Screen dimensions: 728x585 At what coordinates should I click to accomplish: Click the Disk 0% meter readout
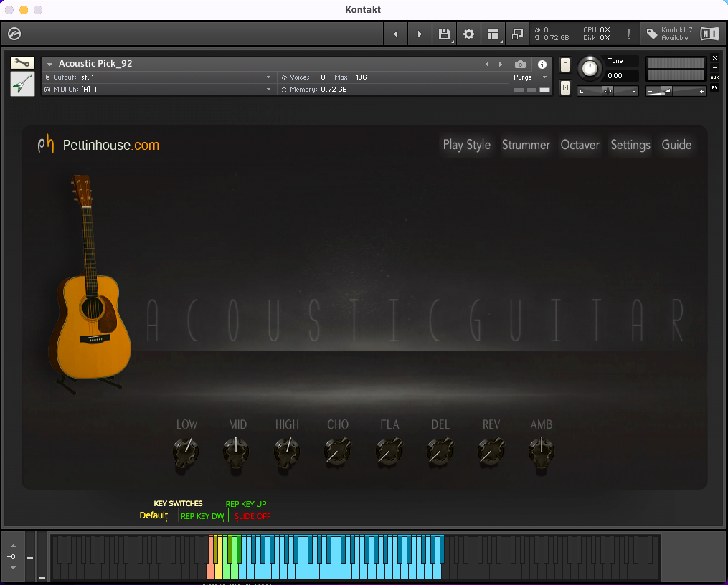click(596, 38)
